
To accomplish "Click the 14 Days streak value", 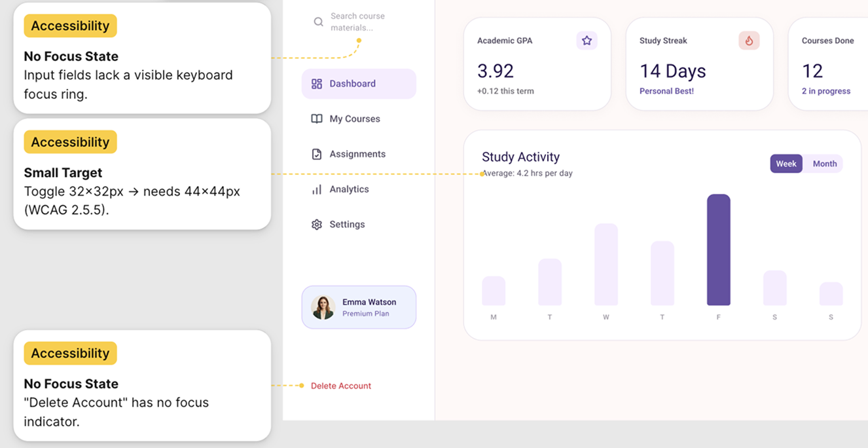I will point(673,71).
